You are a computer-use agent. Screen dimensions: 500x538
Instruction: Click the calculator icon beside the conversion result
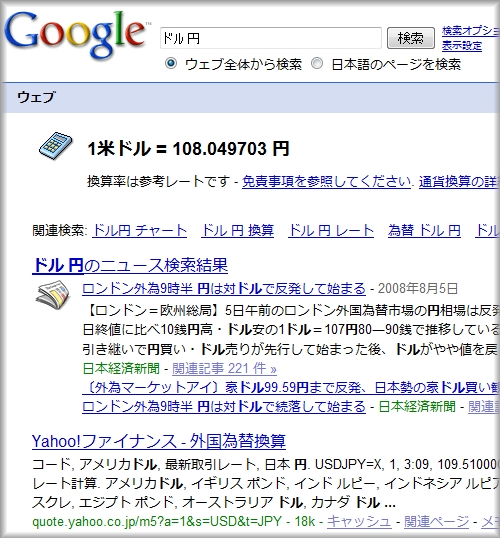coord(56,145)
